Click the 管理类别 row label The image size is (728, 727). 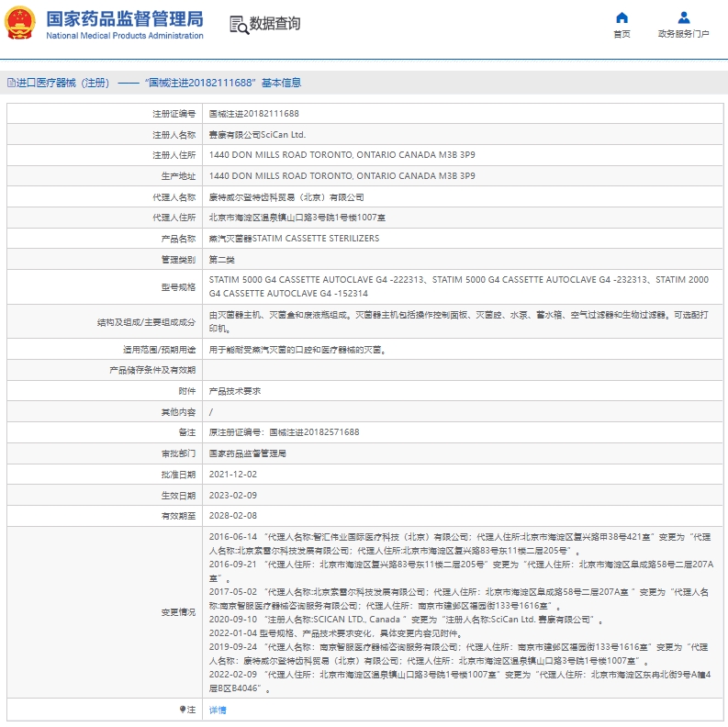(178, 260)
